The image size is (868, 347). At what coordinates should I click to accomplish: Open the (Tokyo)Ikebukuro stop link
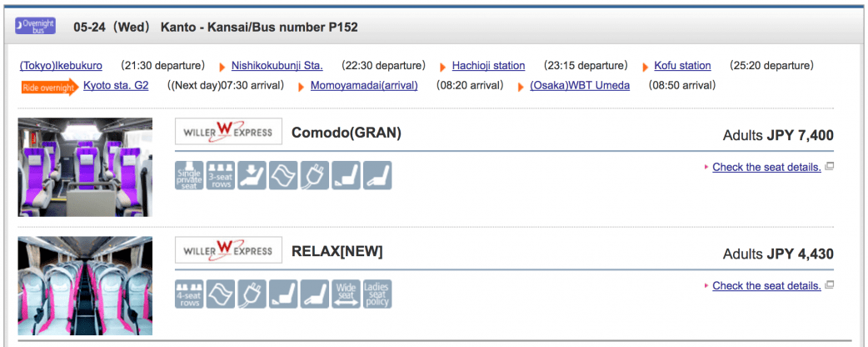(61, 65)
